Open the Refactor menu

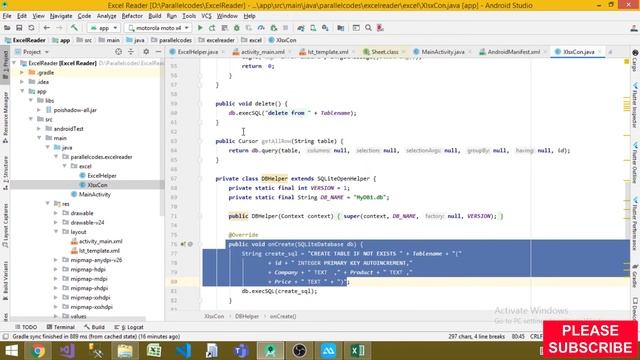coord(132,16)
